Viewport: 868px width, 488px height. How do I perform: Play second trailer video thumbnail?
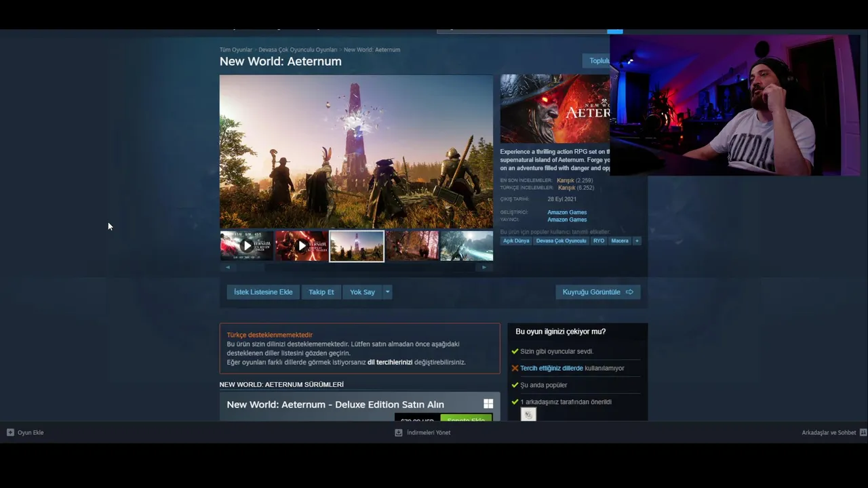[x=302, y=245]
